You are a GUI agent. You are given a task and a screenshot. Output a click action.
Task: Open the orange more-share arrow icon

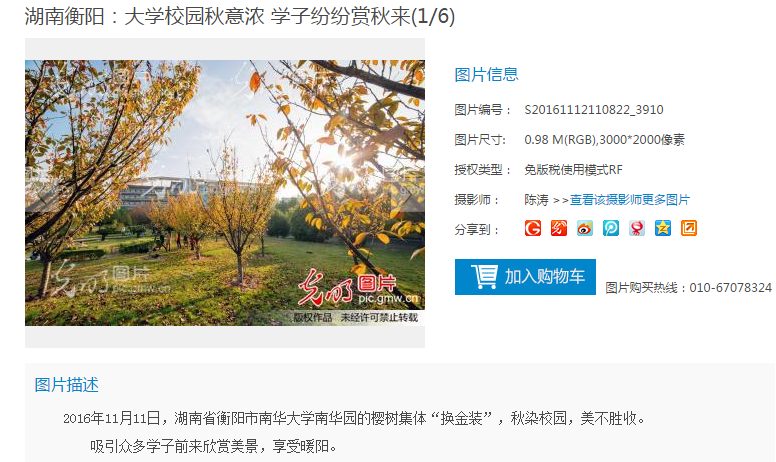(689, 228)
